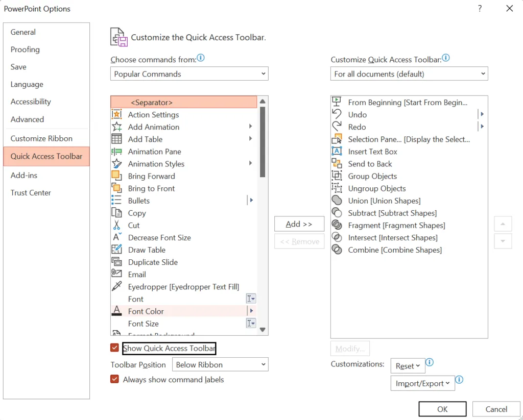This screenshot has height=420, width=523.
Task: Click the Group Objects icon
Action: tap(337, 176)
